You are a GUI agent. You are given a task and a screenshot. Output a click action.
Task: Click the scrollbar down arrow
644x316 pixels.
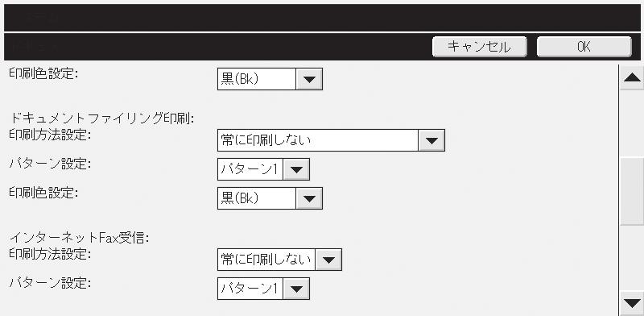632,304
